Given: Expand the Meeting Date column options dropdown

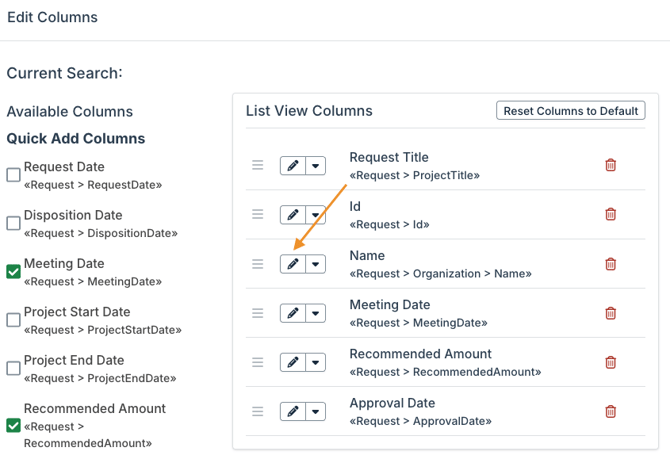Looking at the screenshot, I should coord(316,313).
